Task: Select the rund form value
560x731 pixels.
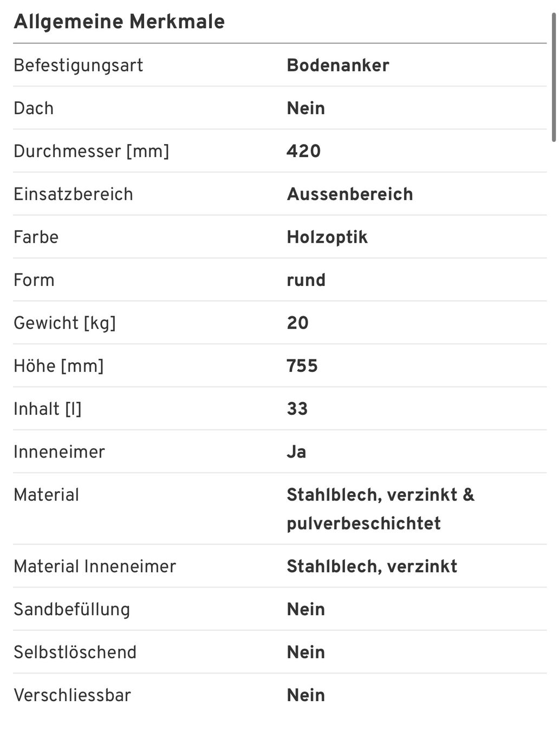Action: point(306,280)
